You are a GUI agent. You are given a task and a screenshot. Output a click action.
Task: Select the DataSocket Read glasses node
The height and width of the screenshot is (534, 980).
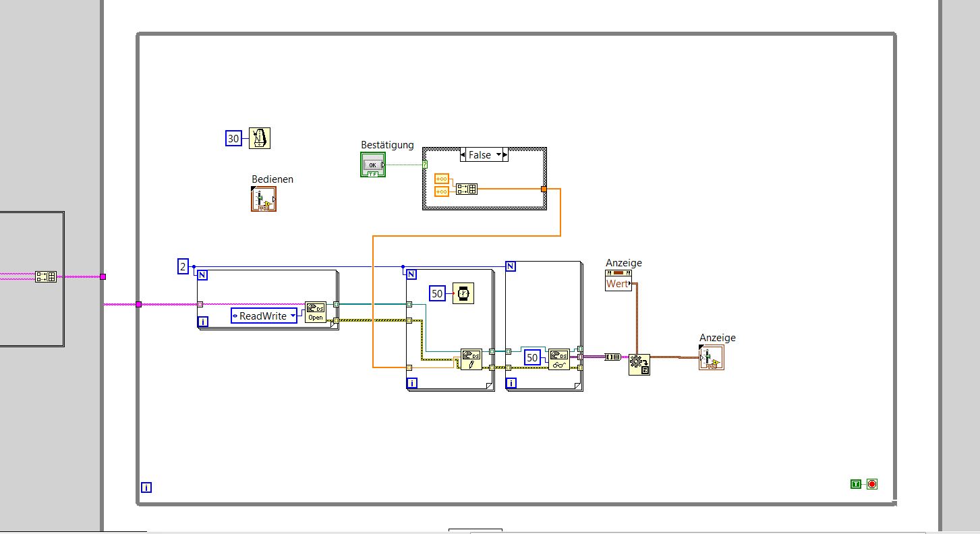tap(559, 359)
